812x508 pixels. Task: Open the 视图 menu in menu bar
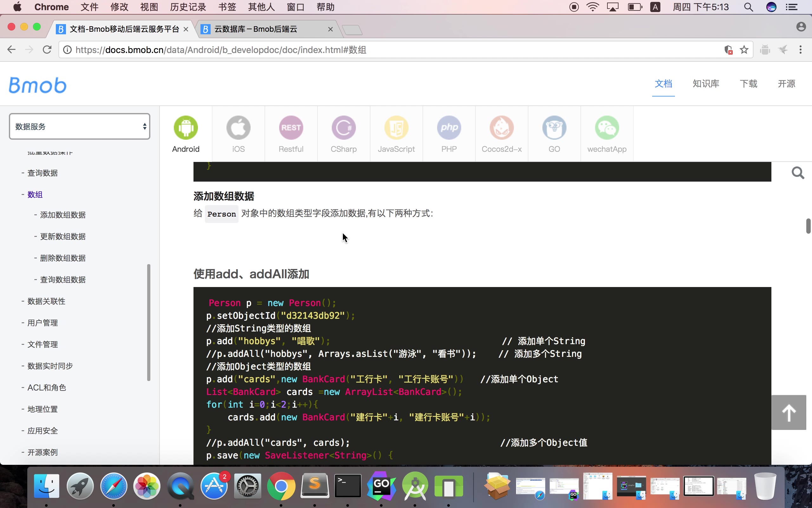149,7
